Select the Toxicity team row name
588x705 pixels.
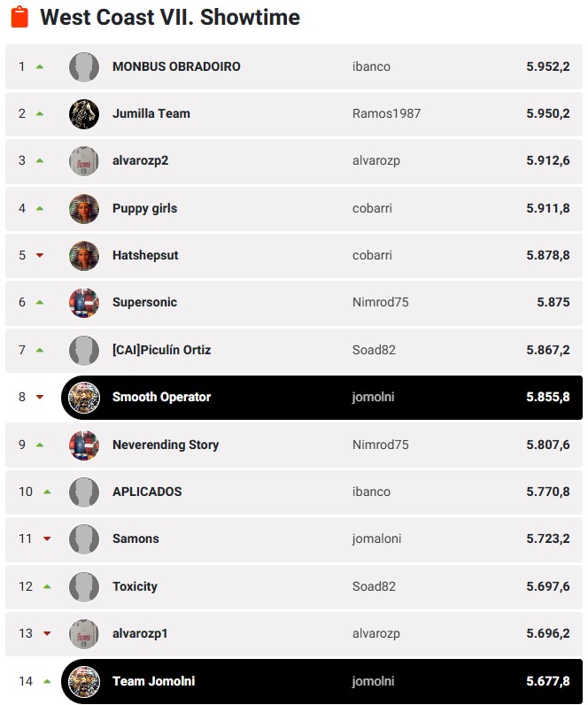click(135, 586)
